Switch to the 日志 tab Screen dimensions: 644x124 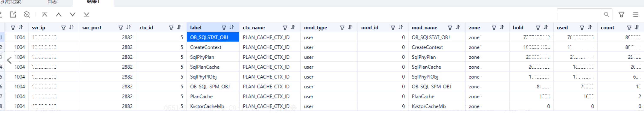(x=52, y=2)
